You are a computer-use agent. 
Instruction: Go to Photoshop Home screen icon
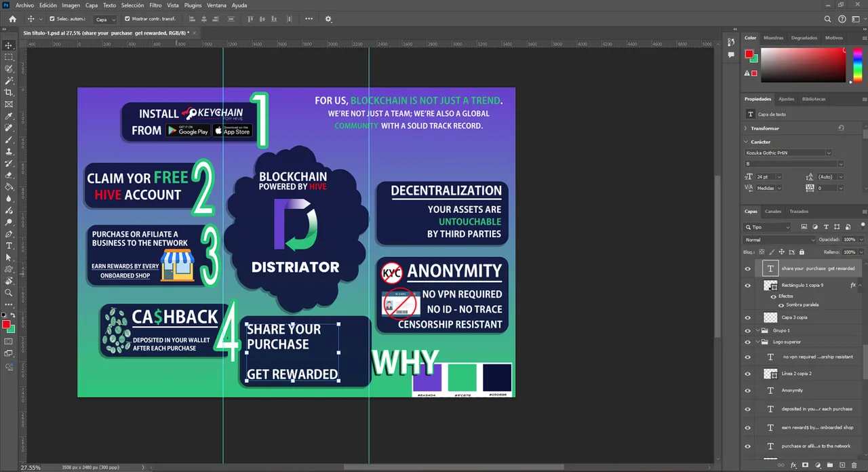12,19
